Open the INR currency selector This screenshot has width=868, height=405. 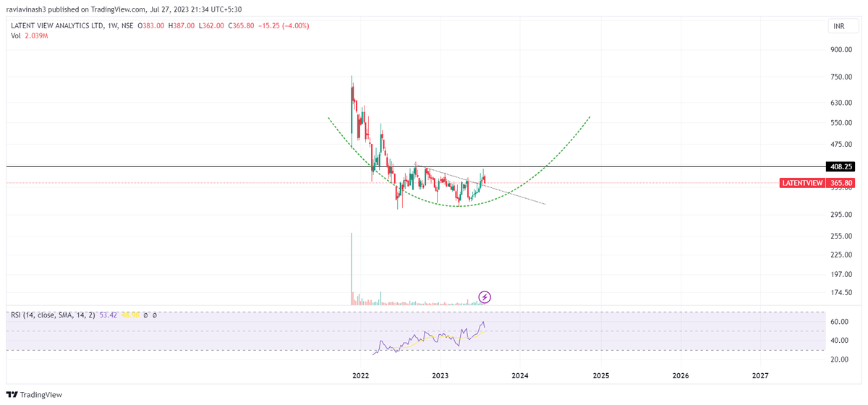(843, 27)
